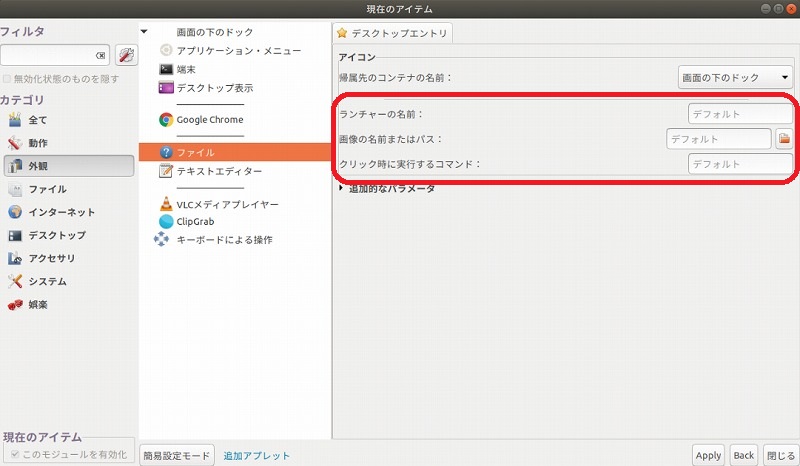Select the highlighted ファイル row label
Viewport: 800px width, 466px height.
coord(195,152)
